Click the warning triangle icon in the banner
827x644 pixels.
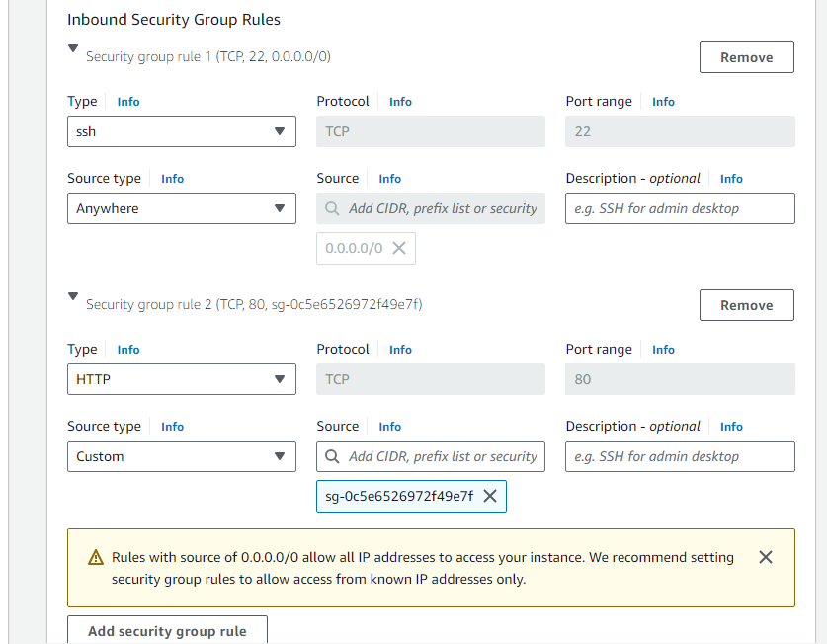[x=96, y=557]
